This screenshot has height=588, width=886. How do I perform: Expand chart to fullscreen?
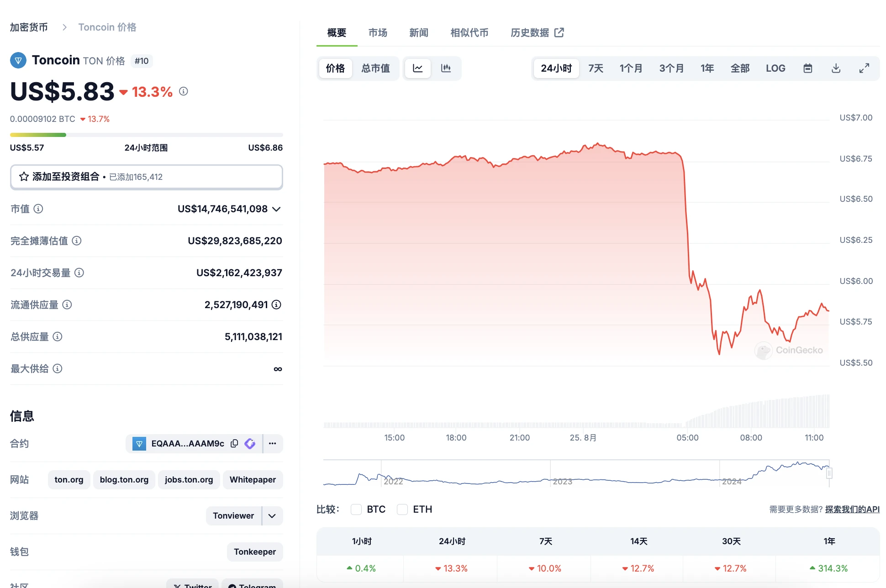click(x=864, y=68)
